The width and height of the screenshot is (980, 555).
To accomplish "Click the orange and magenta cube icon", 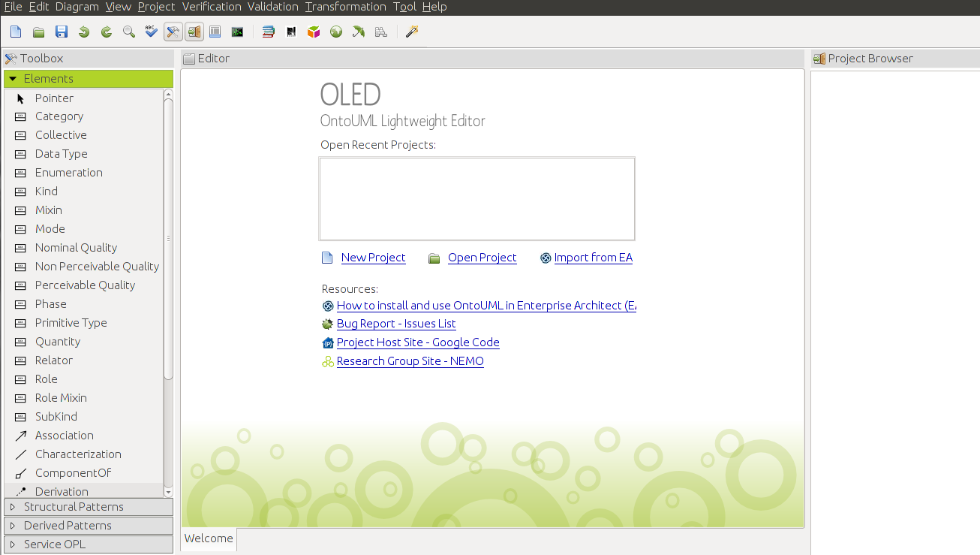I will (x=314, y=32).
